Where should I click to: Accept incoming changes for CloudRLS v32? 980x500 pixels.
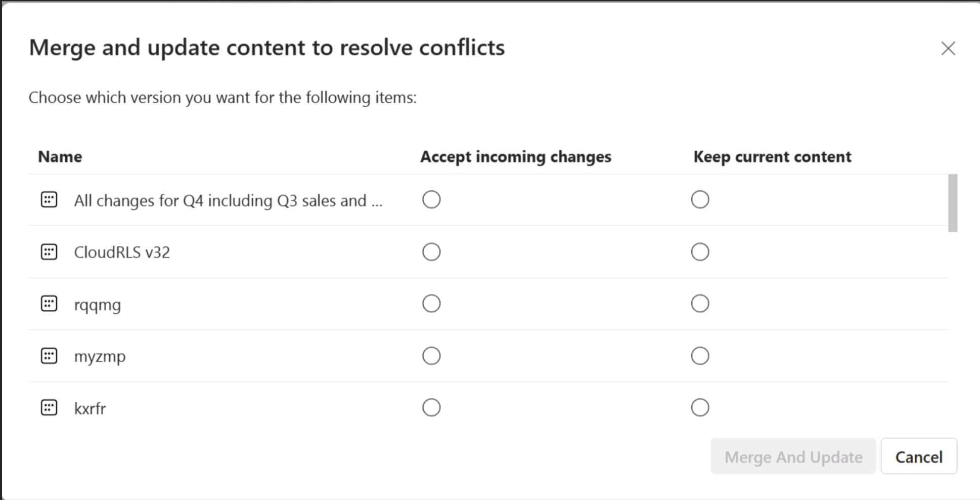coord(431,252)
